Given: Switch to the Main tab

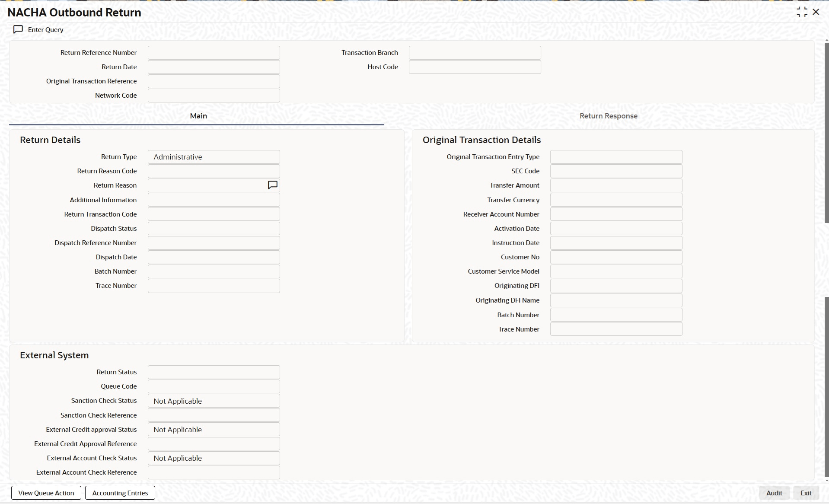Looking at the screenshot, I should [198, 116].
